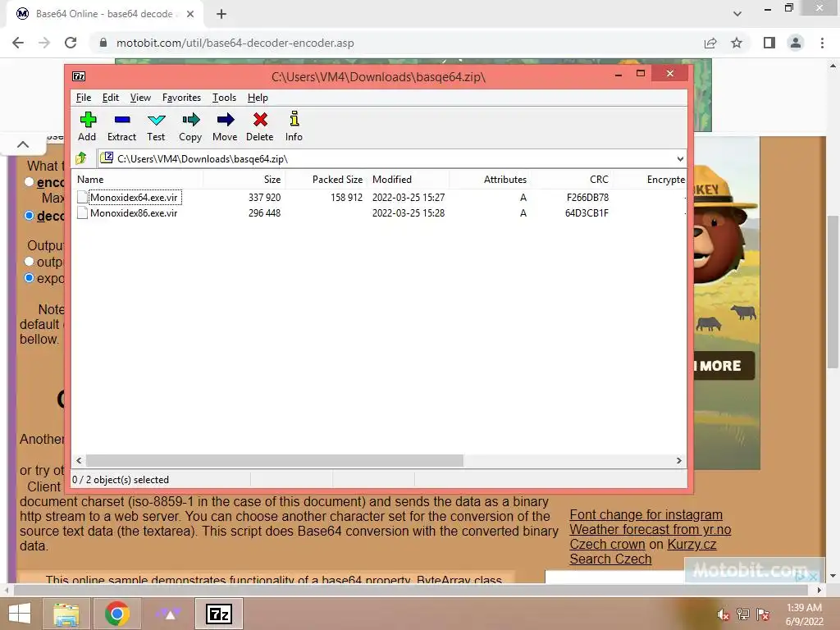Click the Action Center flag icon

pos(763,614)
